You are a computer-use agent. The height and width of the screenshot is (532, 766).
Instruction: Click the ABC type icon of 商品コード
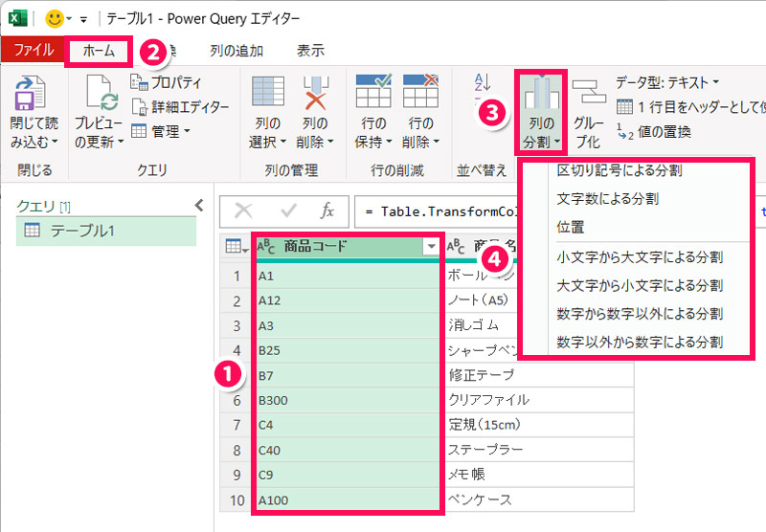(266, 247)
